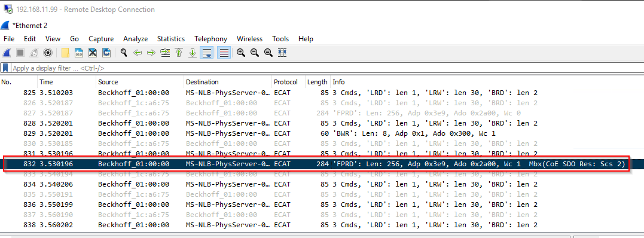
Task: Select packet number 835
Action: tap(322, 194)
